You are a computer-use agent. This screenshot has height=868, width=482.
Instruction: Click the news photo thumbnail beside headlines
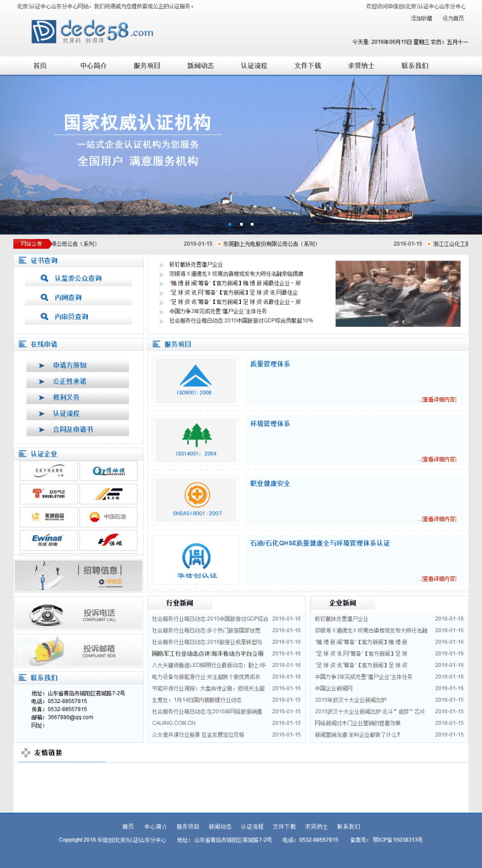click(x=398, y=293)
